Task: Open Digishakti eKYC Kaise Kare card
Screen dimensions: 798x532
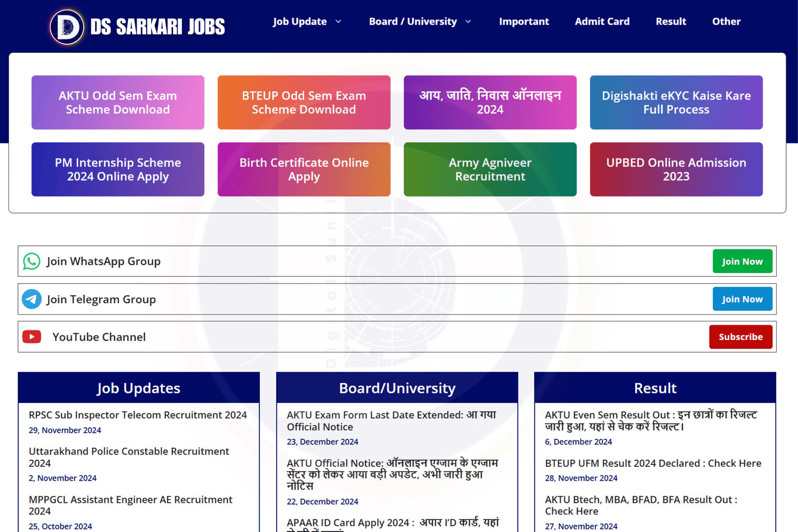Action: (676, 103)
